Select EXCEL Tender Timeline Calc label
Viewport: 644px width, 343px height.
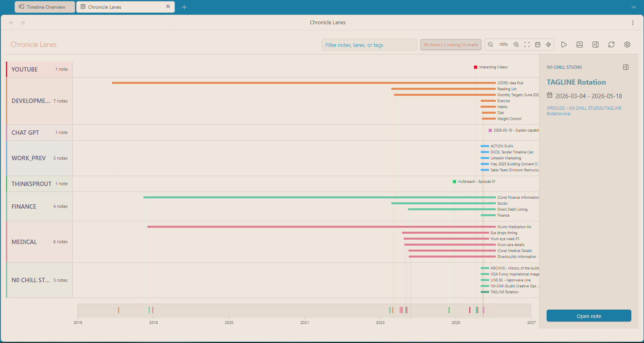(x=512, y=152)
